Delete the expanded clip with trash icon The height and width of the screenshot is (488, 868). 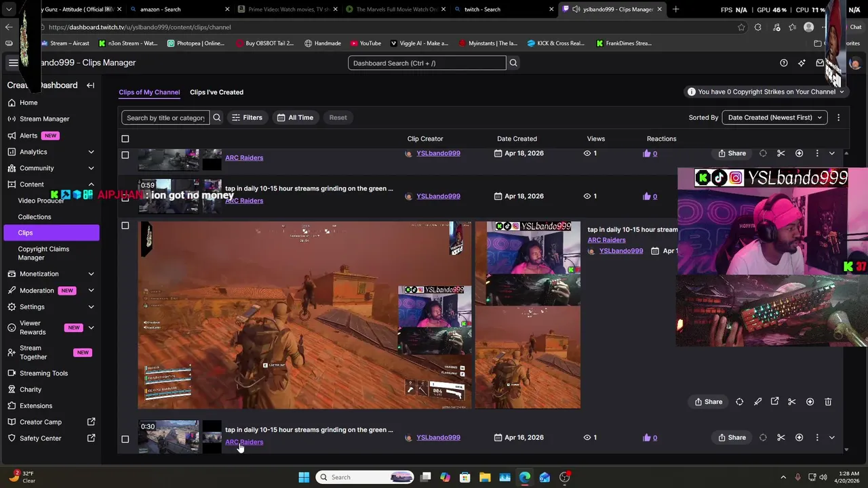[828, 402]
